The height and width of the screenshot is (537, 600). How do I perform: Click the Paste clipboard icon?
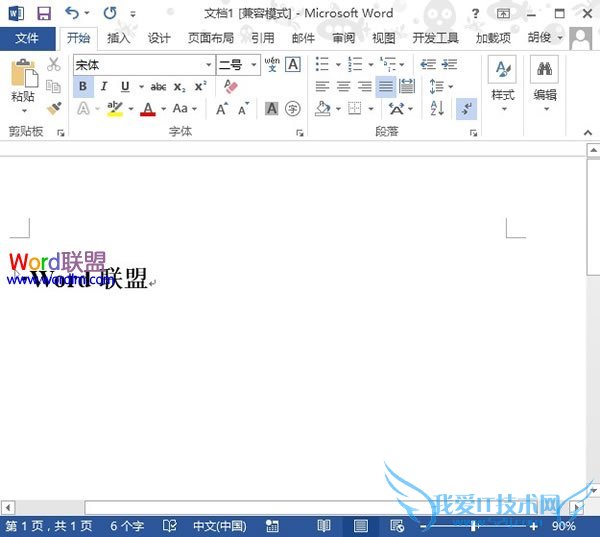click(x=24, y=74)
